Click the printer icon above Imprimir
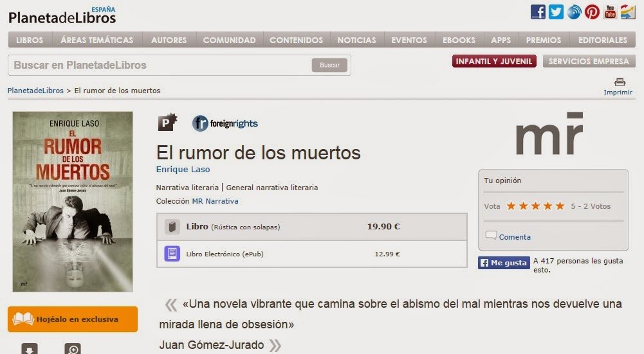The image size is (644, 354). [620, 82]
